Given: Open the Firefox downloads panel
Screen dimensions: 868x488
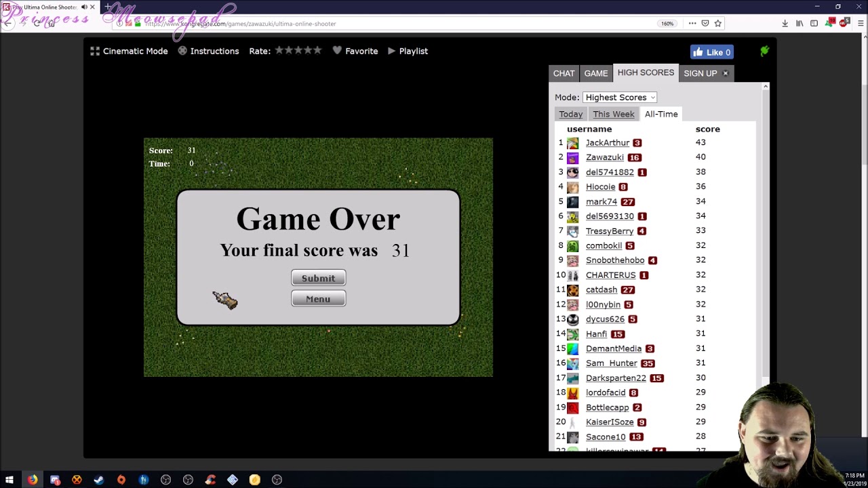Looking at the screenshot, I should [785, 22].
